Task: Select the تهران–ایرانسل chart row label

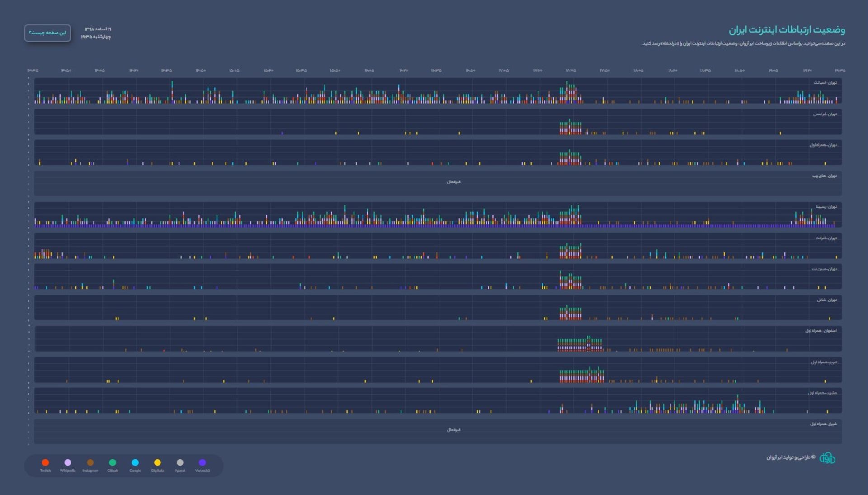Action: click(825, 114)
